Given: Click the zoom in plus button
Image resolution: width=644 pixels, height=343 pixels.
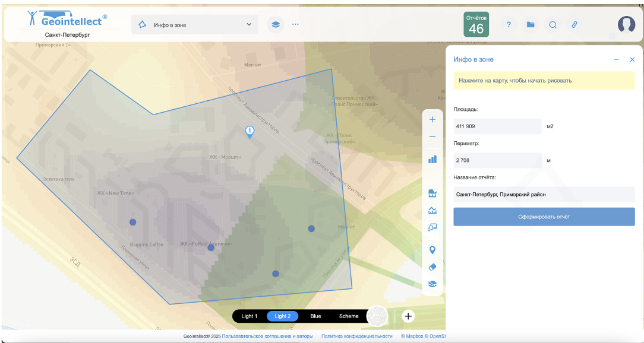Looking at the screenshot, I should (433, 119).
